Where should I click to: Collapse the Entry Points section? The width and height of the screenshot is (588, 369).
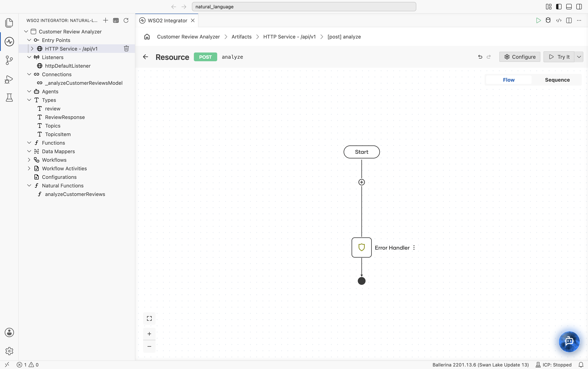(29, 40)
